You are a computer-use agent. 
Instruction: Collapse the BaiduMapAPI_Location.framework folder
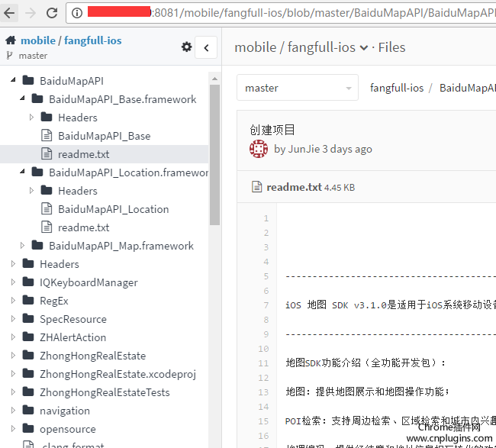point(22,172)
